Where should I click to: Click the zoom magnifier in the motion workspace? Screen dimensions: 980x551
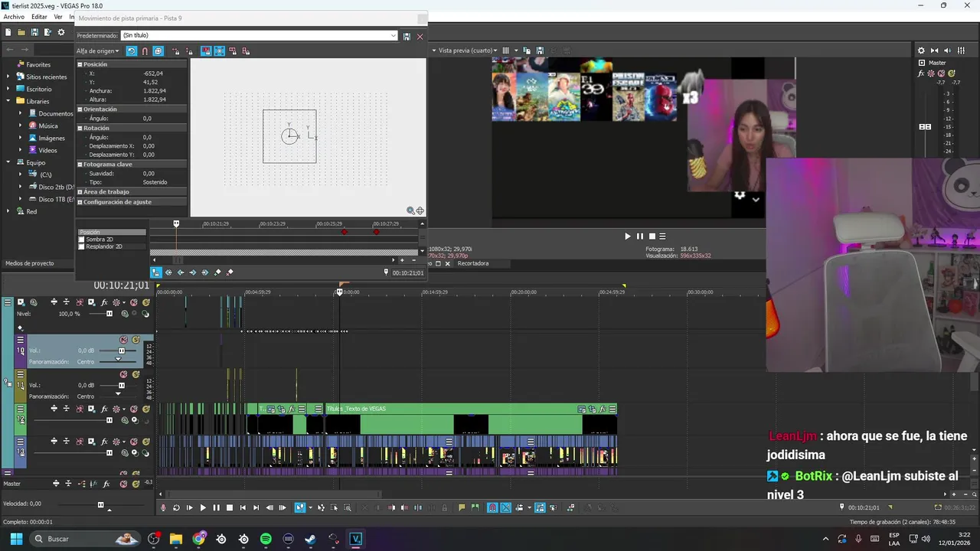pyautogui.click(x=410, y=210)
